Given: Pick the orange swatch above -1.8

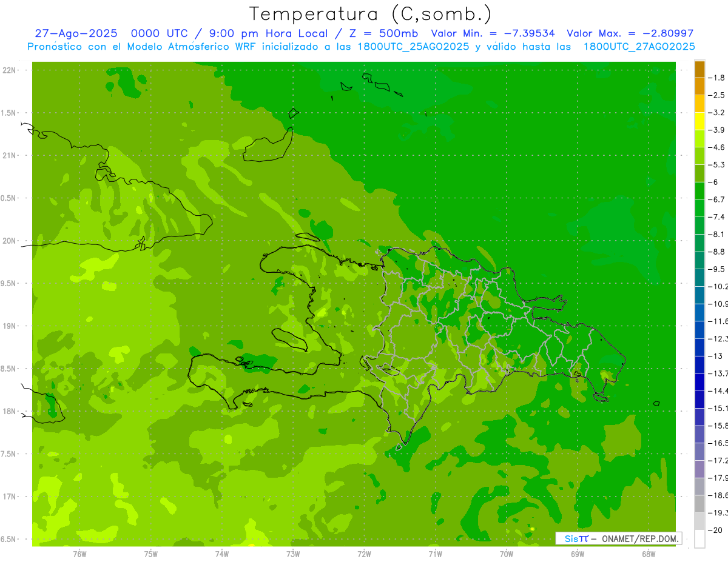Looking at the screenshot, I should click(699, 69).
